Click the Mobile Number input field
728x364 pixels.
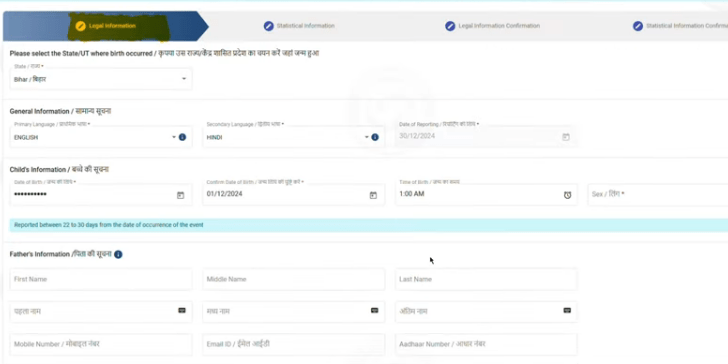point(101,344)
